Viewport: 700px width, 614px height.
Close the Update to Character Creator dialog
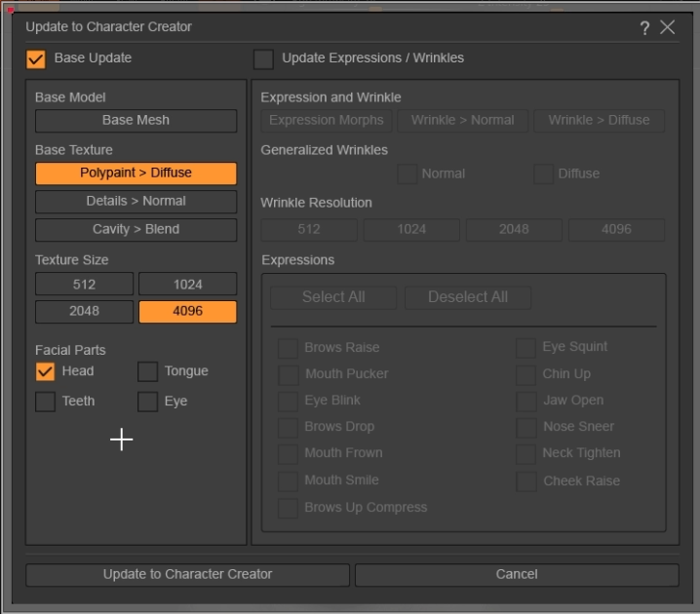pyautogui.click(x=668, y=27)
